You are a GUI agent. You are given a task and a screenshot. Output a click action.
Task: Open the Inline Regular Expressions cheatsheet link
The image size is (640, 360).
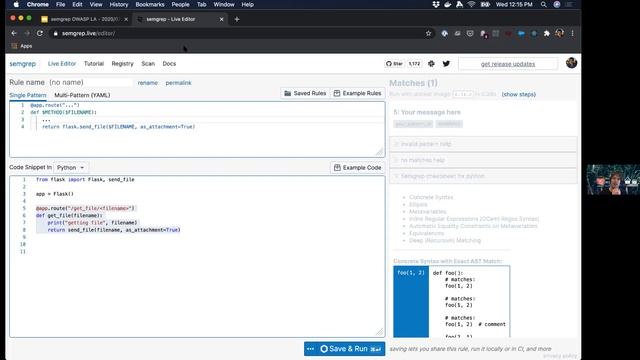coord(474,219)
